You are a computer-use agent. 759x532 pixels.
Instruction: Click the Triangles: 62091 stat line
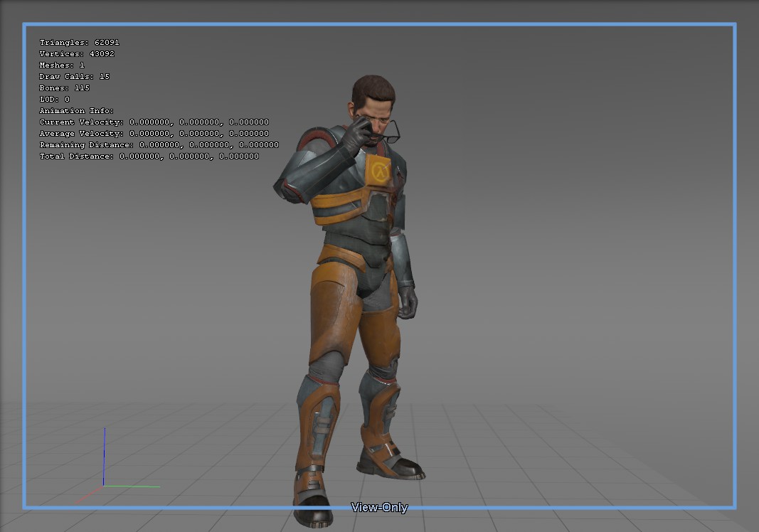point(80,43)
